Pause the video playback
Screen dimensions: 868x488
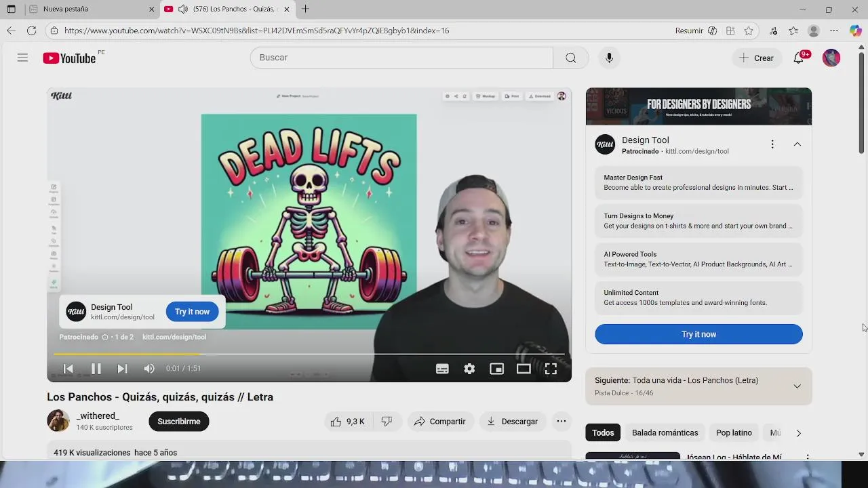click(x=96, y=369)
